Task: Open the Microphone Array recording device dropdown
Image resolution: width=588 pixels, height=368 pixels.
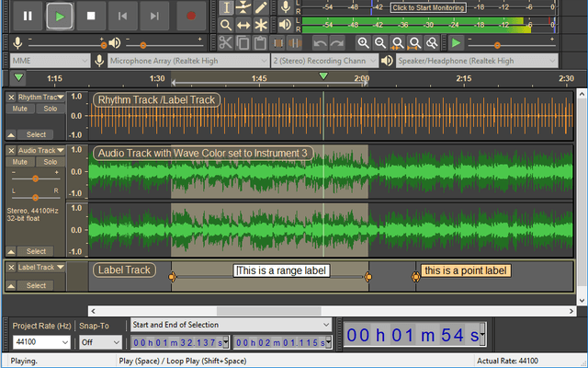Action: [x=188, y=61]
